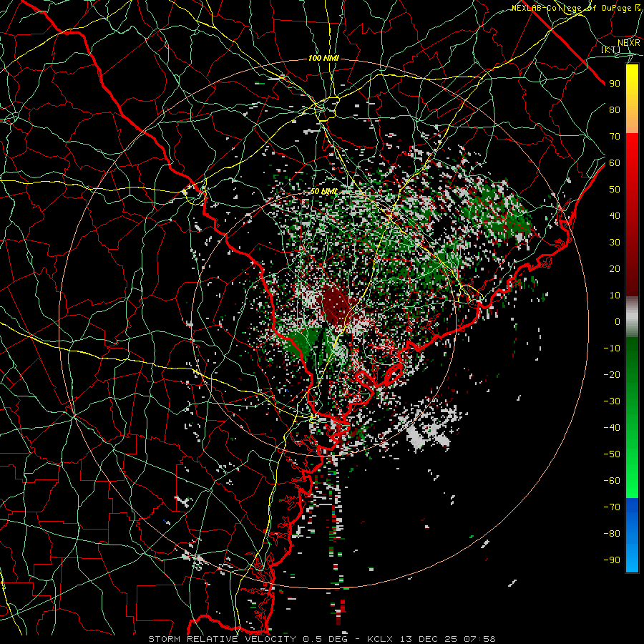Click the positive 30 scale value
Viewport: 644px width, 644px height.
(615, 243)
